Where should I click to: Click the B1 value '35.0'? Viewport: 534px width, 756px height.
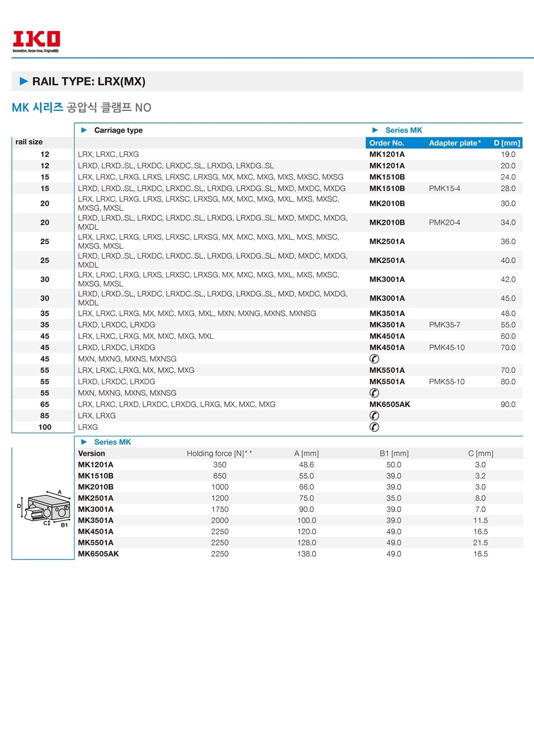tap(394, 498)
